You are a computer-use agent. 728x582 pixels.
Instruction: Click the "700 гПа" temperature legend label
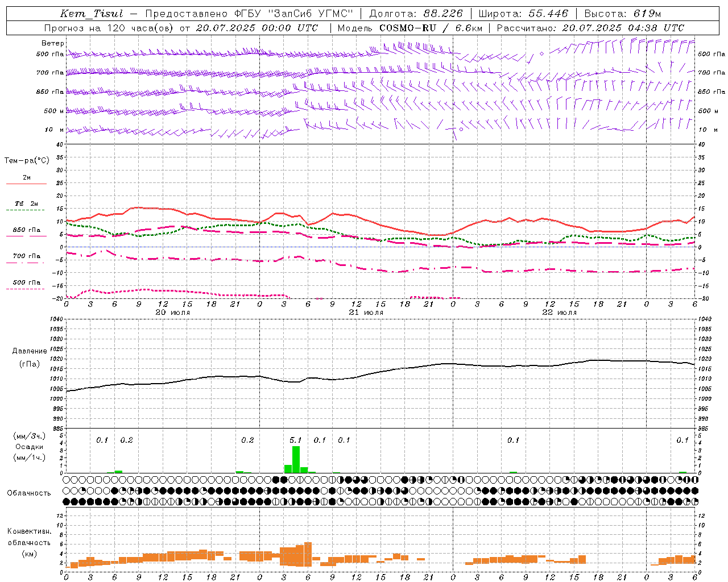point(27,256)
